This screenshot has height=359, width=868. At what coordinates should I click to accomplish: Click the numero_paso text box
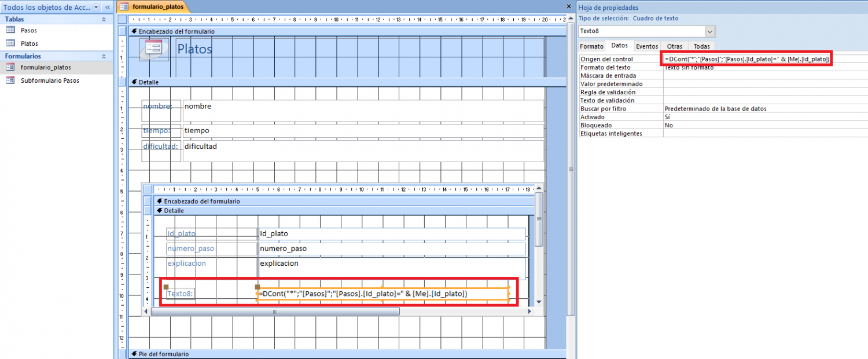(x=392, y=249)
